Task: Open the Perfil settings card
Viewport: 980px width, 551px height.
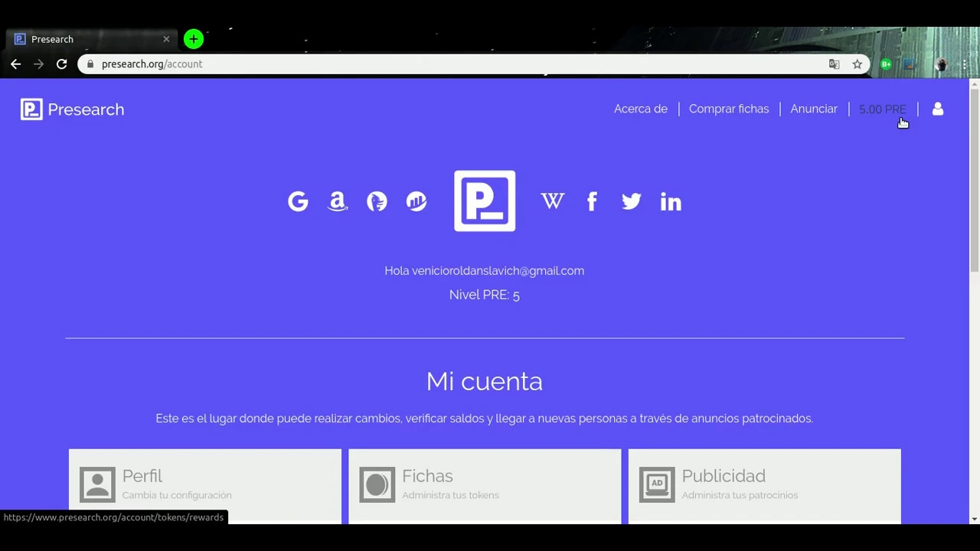Action: [205, 486]
